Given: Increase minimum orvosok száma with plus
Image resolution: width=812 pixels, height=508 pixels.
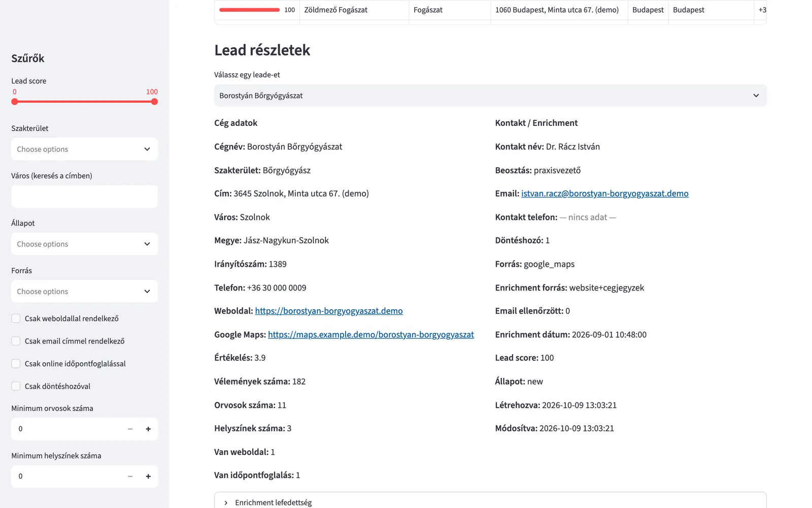Looking at the screenshot, I should 148,429.
